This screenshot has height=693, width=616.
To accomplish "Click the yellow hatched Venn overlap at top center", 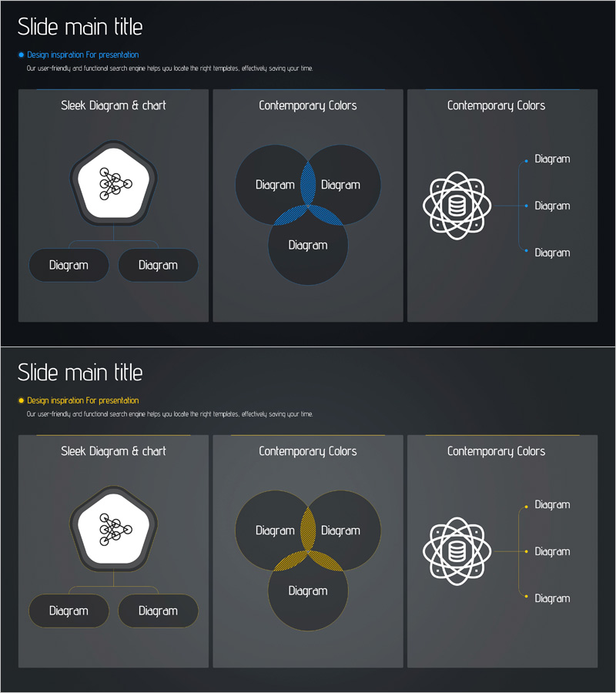I will point(308,529).
